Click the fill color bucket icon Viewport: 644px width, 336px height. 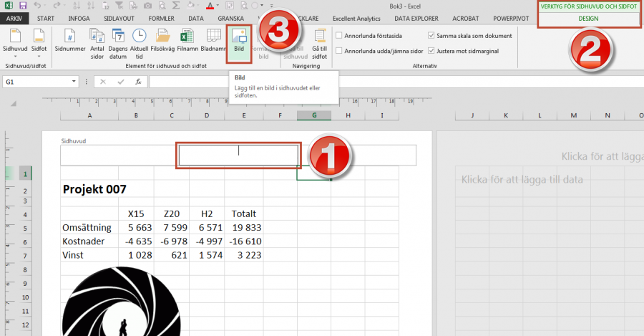pos(190,6)
